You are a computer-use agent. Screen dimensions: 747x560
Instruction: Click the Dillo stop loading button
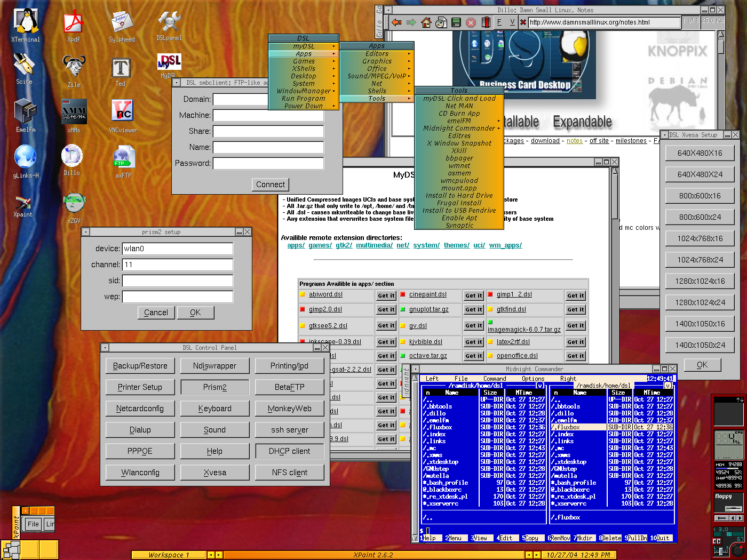(471, 22)
